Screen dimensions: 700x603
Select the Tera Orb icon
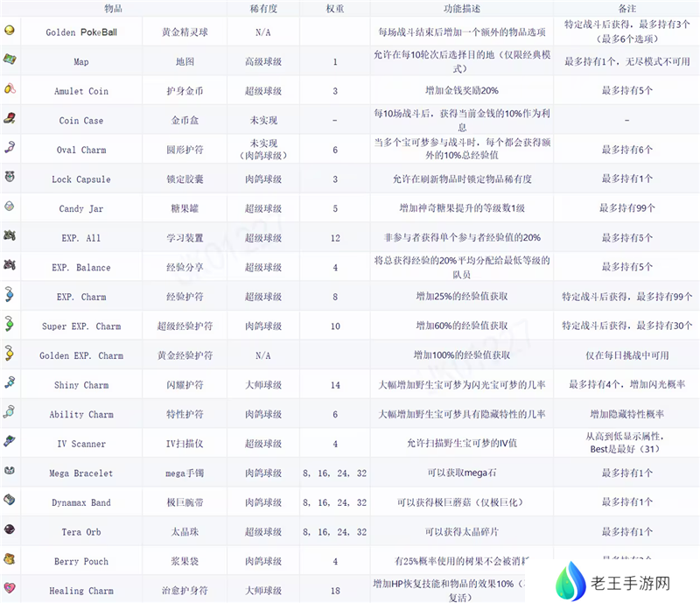tap(9, 529)
